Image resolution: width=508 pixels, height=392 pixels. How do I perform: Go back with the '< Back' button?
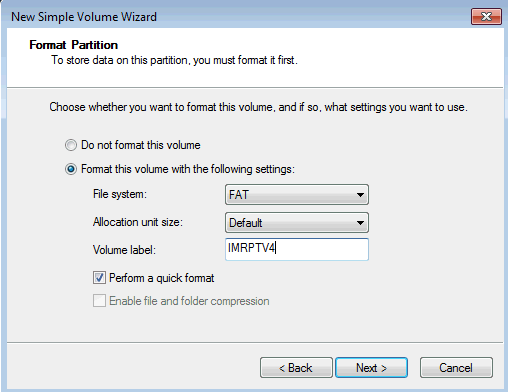click(296, 368)
